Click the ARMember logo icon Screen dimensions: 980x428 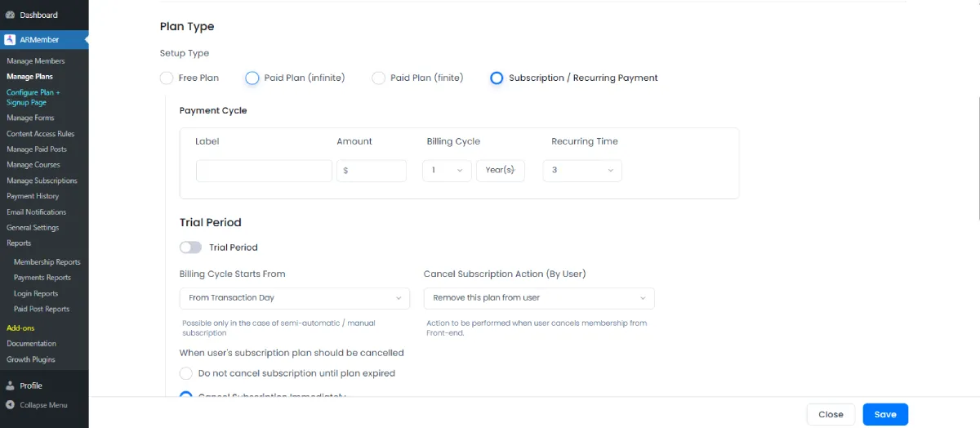[x=10, y=39]
